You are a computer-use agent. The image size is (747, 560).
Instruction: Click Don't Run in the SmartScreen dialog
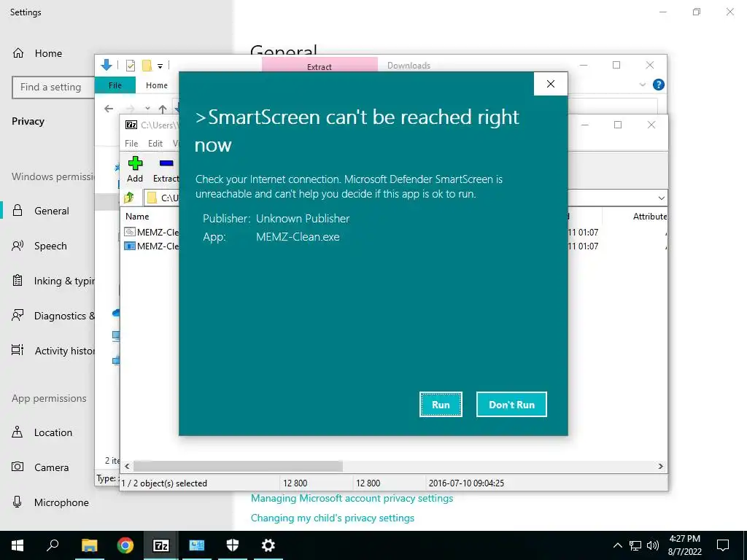click(511, 404)
